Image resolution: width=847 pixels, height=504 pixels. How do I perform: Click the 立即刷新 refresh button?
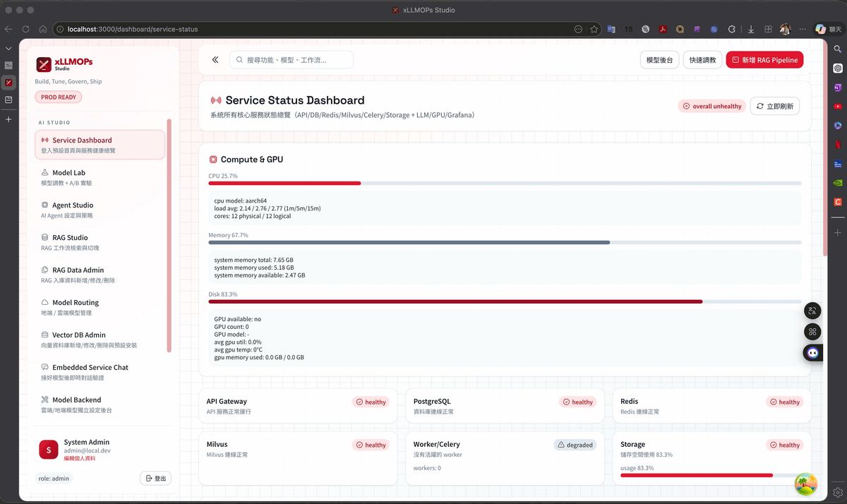(775, 106)
